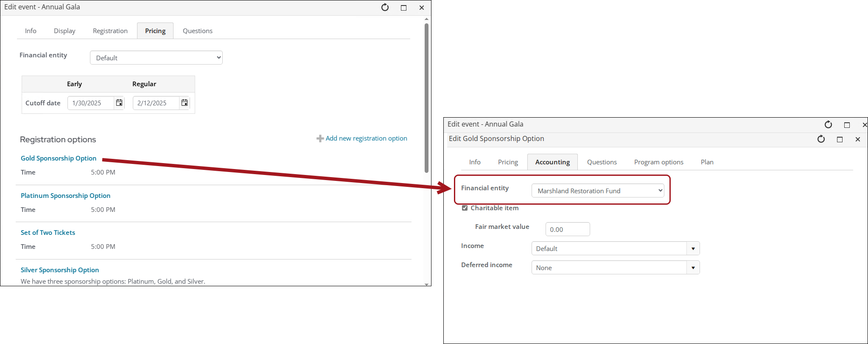
Task: Maximize the left Annual Gala window
Action: [x=403, y=8]
